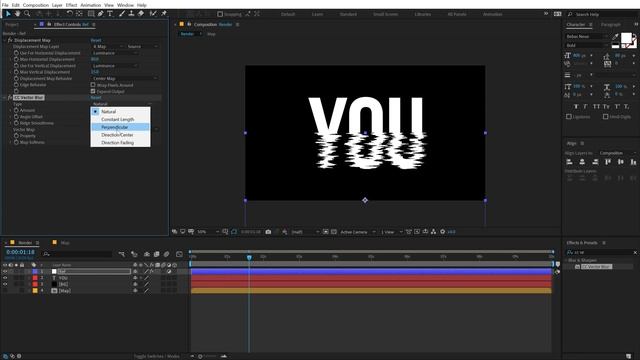The width and height of the screenshot is (640, 360).
Task: Click the purple label color of layer 1
Action: [x=35, y=271]
